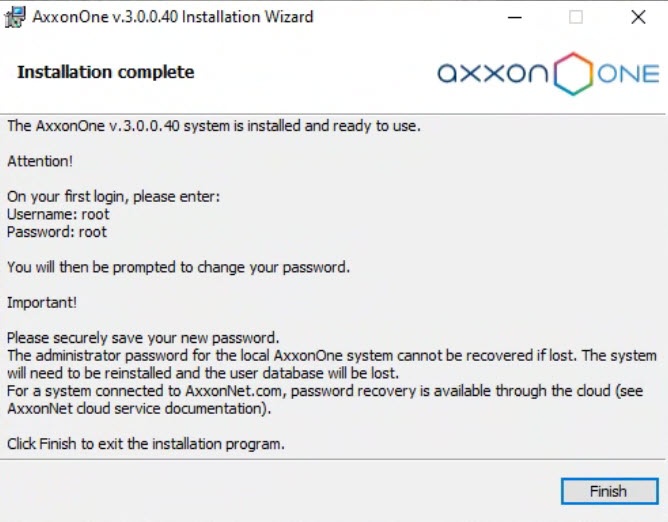
Task: Click the 'Username: root' line
Action: tap(58, 214)
